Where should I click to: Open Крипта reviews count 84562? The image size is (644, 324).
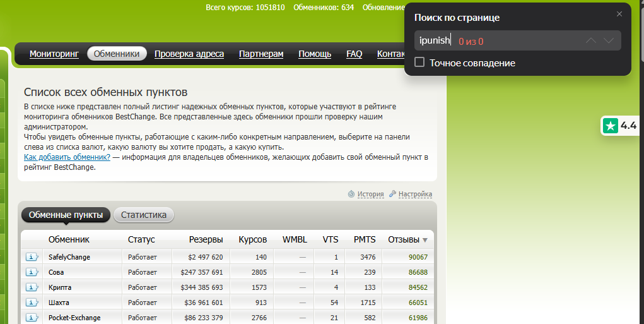[418, 287]
